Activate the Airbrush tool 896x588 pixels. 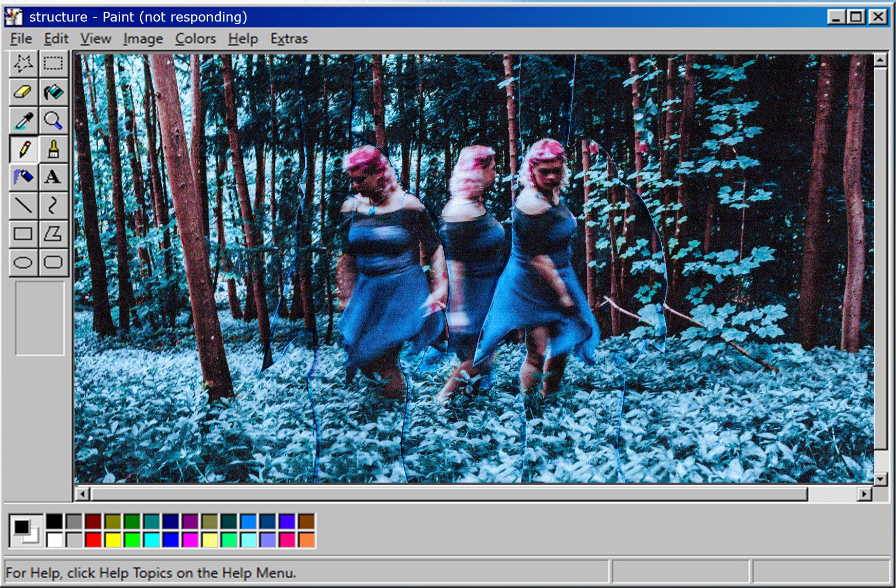(x=24, y=178)
